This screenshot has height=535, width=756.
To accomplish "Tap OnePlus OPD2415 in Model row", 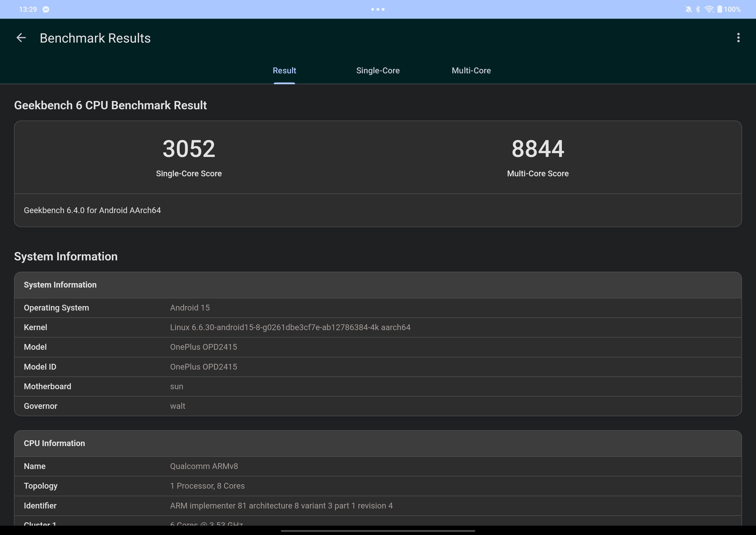I will point(203,347).
